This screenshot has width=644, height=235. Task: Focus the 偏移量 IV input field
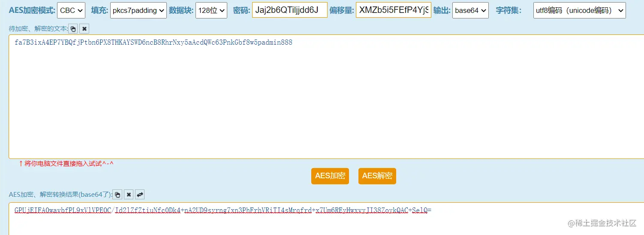pos(394,10)
